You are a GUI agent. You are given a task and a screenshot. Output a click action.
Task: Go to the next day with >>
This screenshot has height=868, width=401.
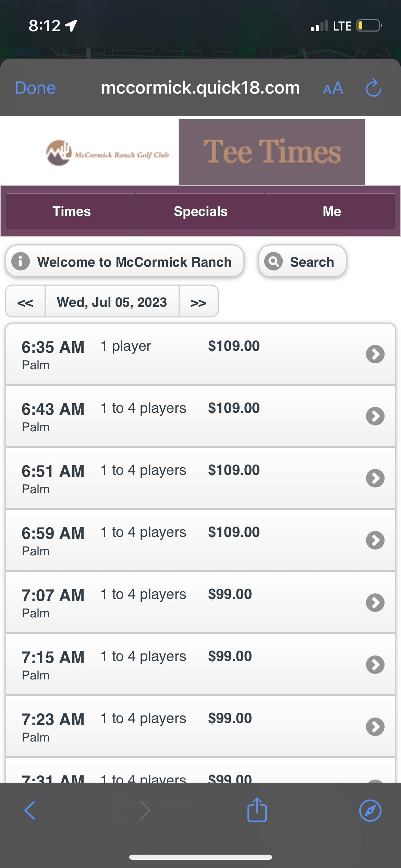[198, 302]
